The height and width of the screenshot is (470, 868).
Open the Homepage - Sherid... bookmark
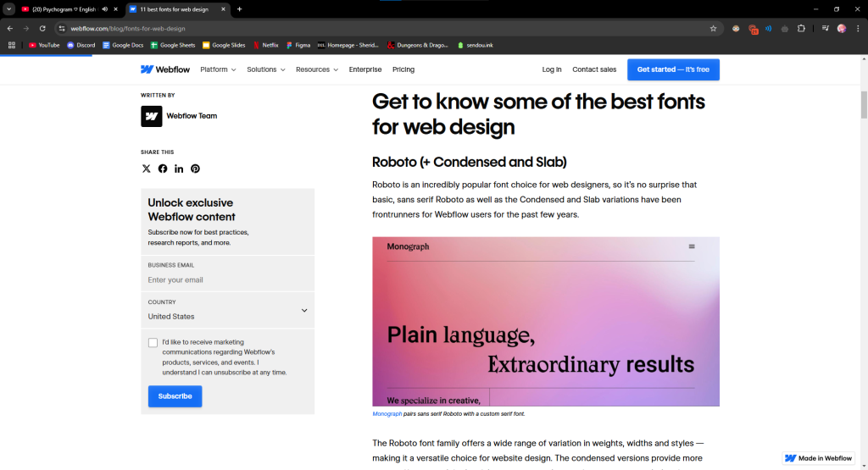[x=348, y=46]
